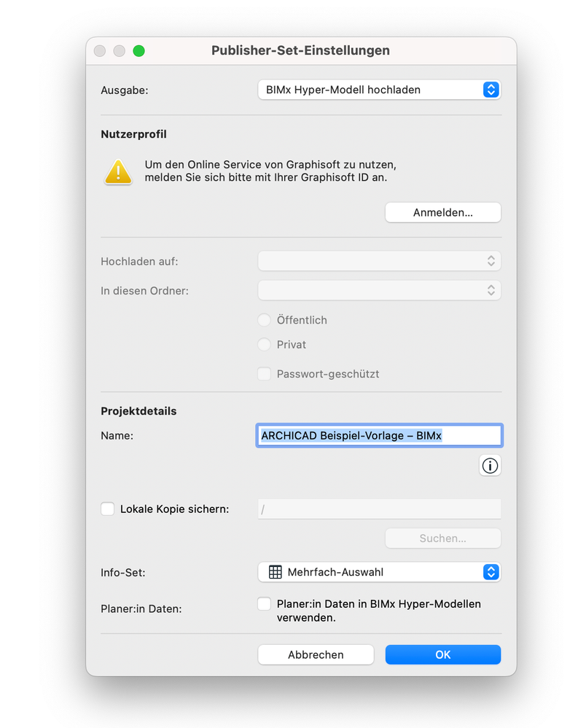Click the info icon below Name field
The height and width of the screenshot is (728, 586).
pyautogui.click(x=490, y=466)
